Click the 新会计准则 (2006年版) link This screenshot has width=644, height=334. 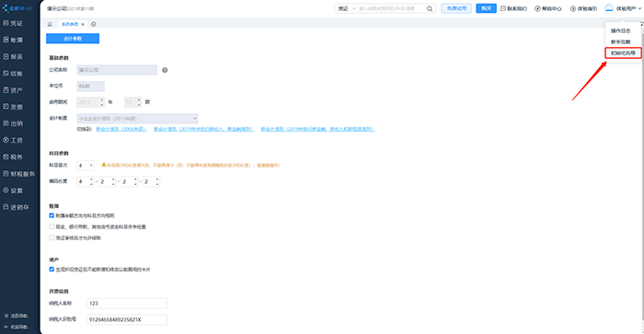pos(121,129)
